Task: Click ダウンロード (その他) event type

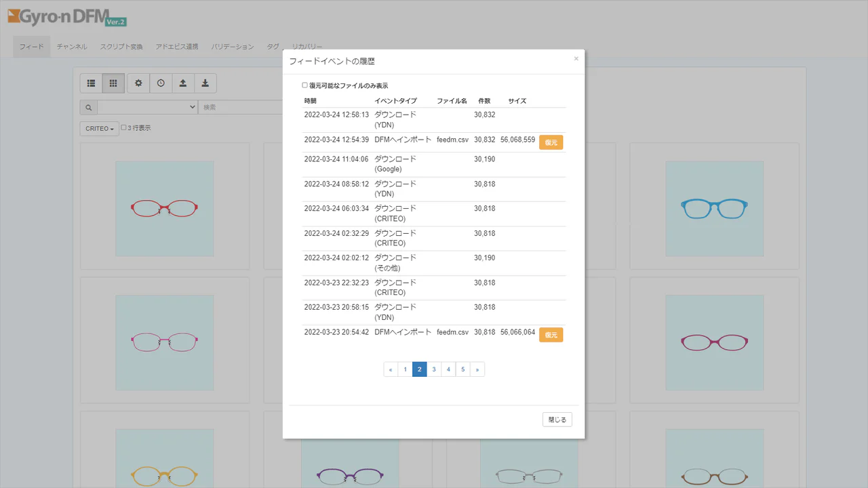Action: click(395, 263)
